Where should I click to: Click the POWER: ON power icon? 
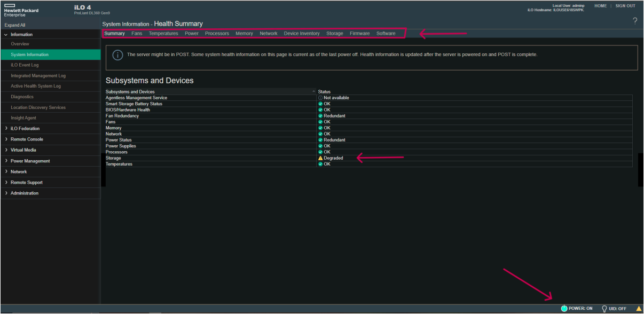(x=564, y=309)
